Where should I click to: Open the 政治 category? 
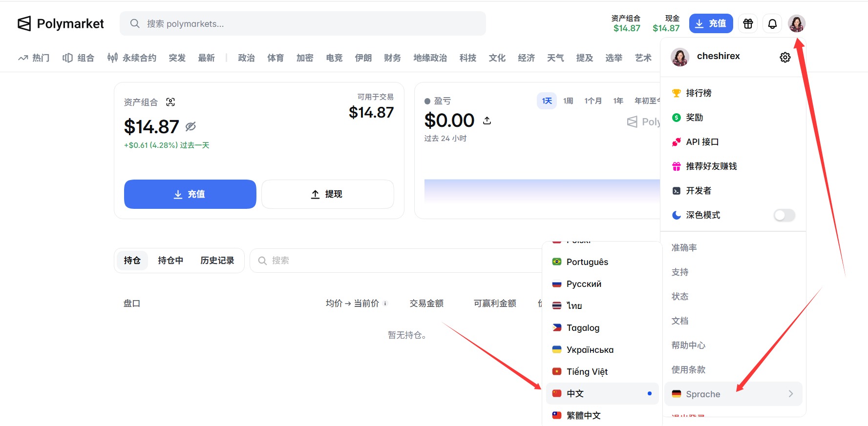(246, 58)
